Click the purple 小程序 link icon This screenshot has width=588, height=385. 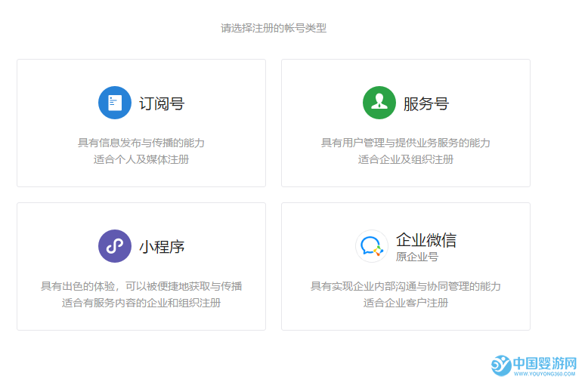[115, 246]
